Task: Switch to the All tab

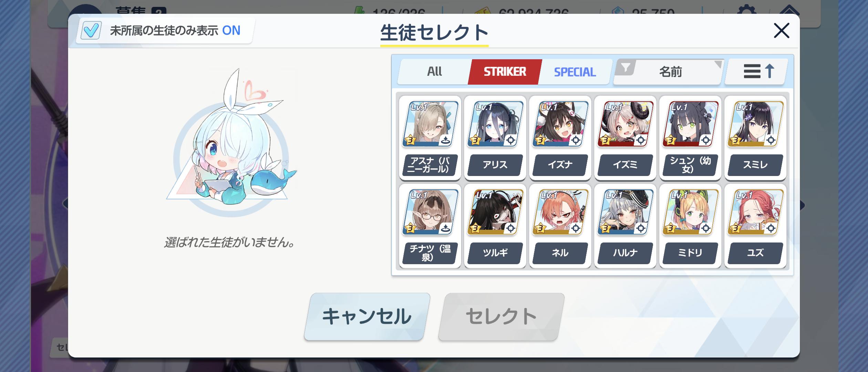Action: [434, 72]
